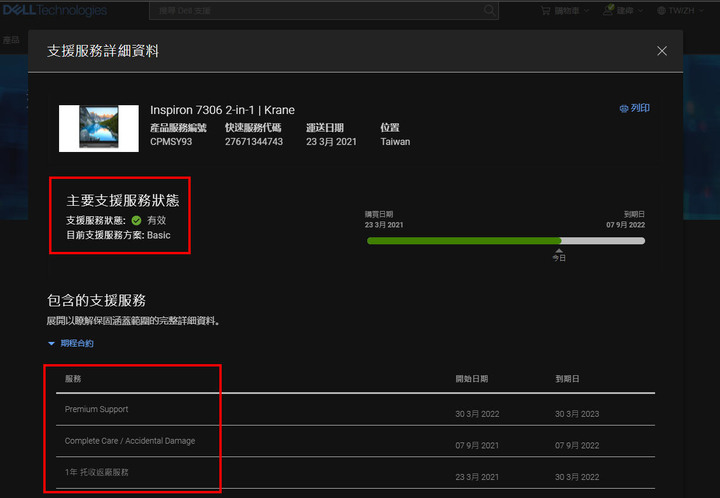The height and width of the screenshot is (498, 720).
Task: Click the 列印 print link
Action: click(640, 108)
